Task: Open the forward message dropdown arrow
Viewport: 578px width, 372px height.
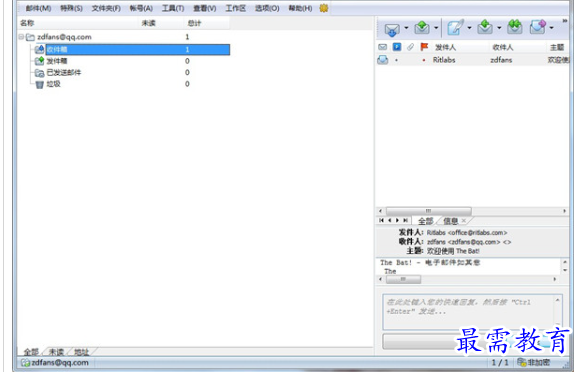Action: click(551, 28)
